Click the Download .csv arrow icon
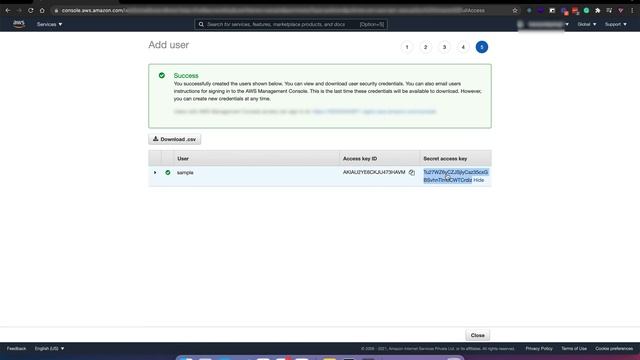 [x=156, y=139]
